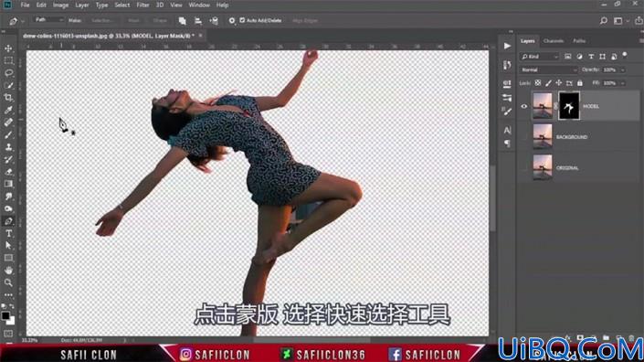
Task: Toggle lock all padlock icon
Action: (579, 83)
